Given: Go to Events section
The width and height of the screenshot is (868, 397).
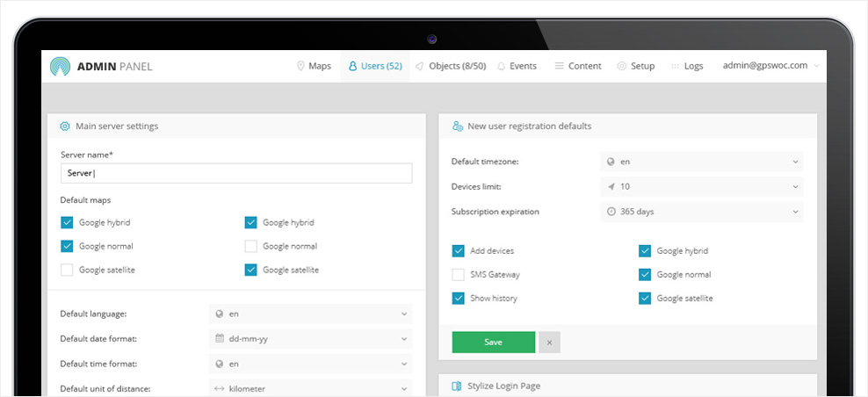Looking at the screenshot, I should [517, 67].
